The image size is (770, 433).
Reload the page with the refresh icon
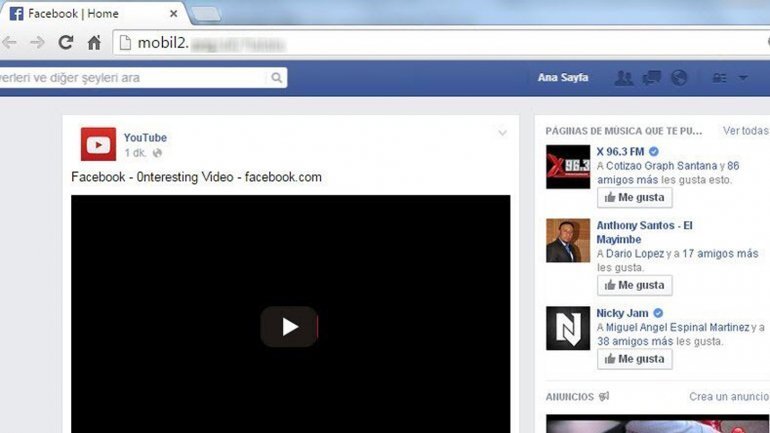[x=66, y=43]
